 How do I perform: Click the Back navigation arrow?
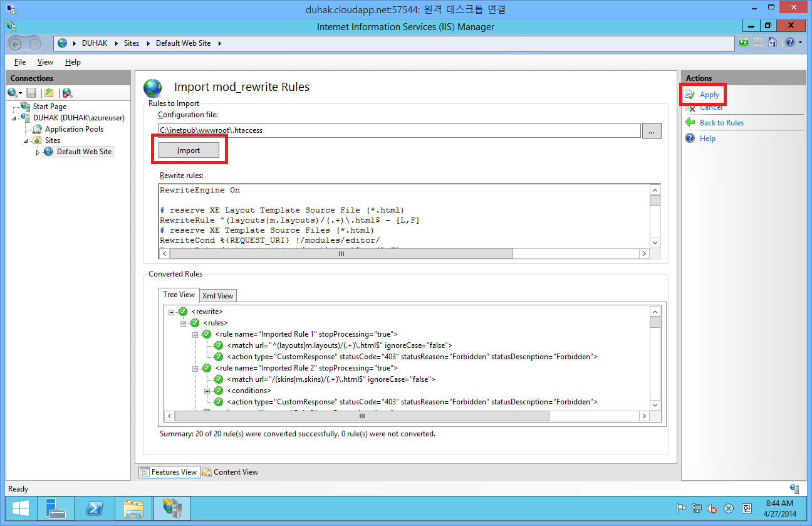[16, 43]
